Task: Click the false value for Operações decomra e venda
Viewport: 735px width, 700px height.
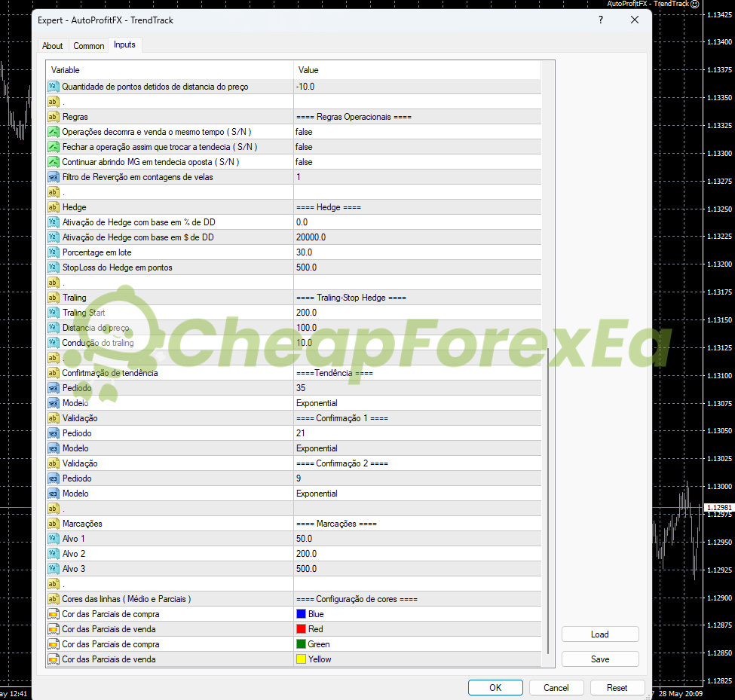Action: point(417,132)
